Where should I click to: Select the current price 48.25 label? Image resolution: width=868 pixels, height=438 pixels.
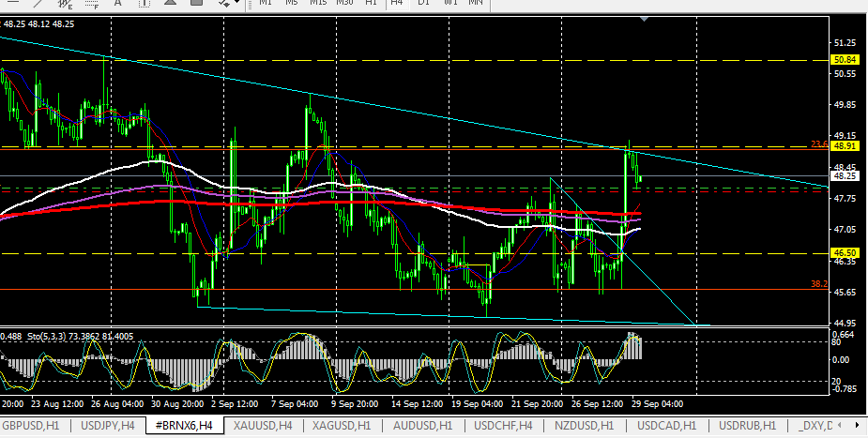pos(845,176)
